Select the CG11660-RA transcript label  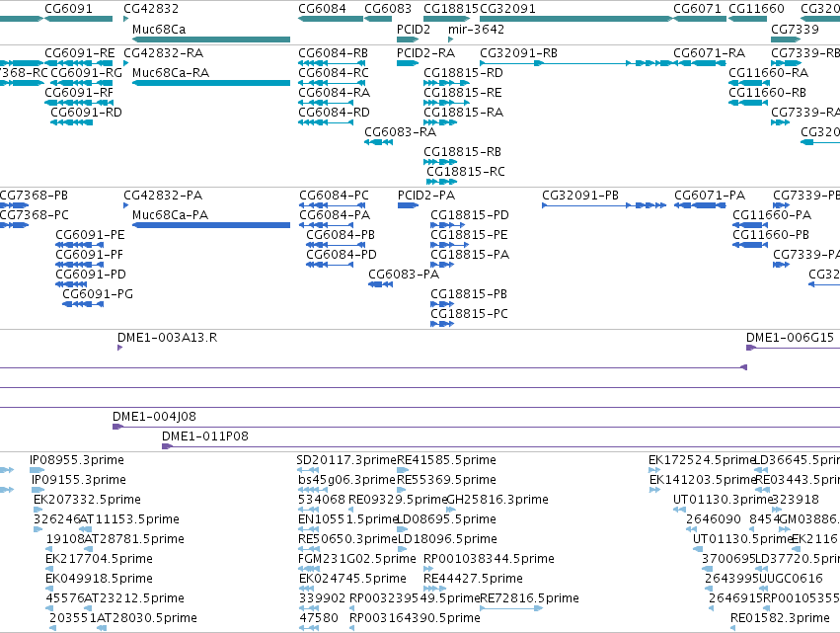769,73
